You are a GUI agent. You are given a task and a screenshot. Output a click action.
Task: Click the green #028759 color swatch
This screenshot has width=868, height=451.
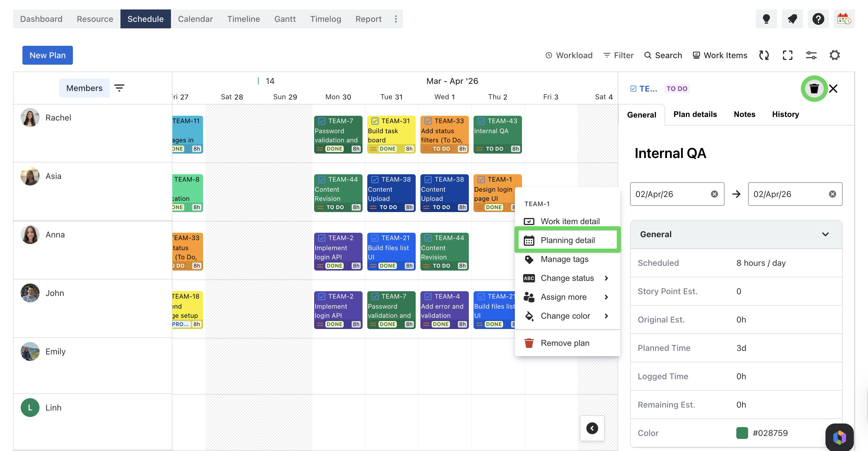742,433
